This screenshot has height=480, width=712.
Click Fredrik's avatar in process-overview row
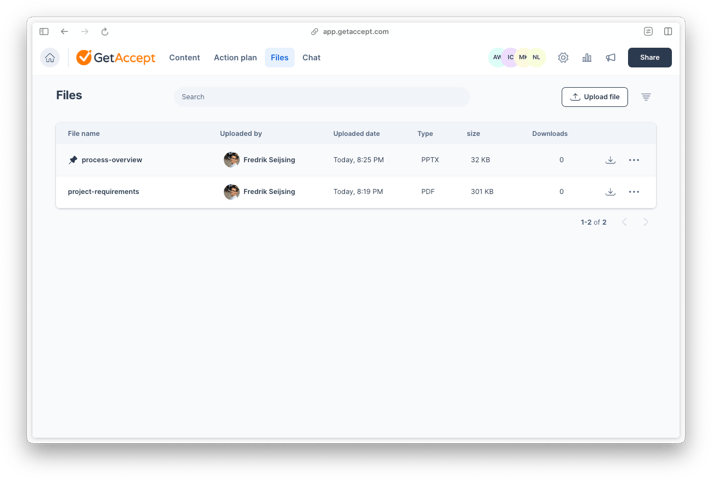(x=232, y=160)
